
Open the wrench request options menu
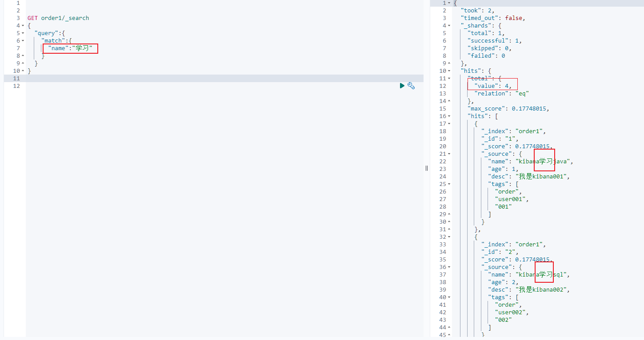(411, 86)
